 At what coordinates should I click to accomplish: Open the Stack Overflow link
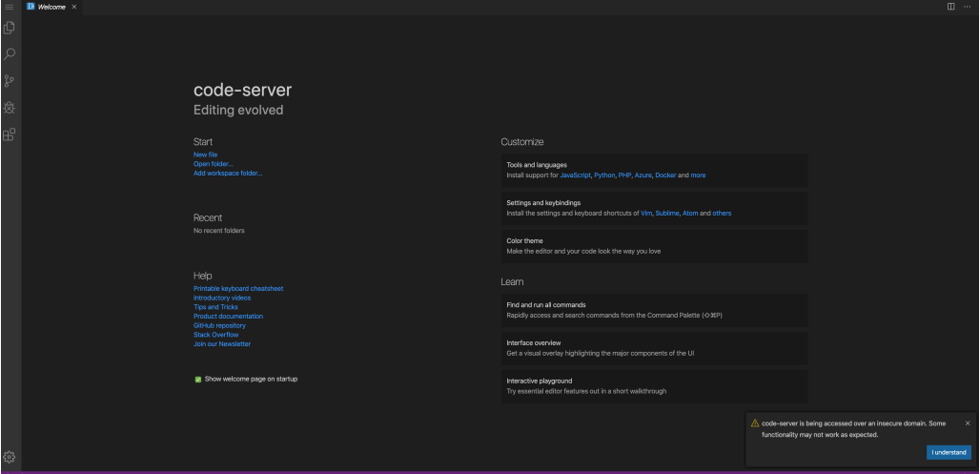[215, 335]
